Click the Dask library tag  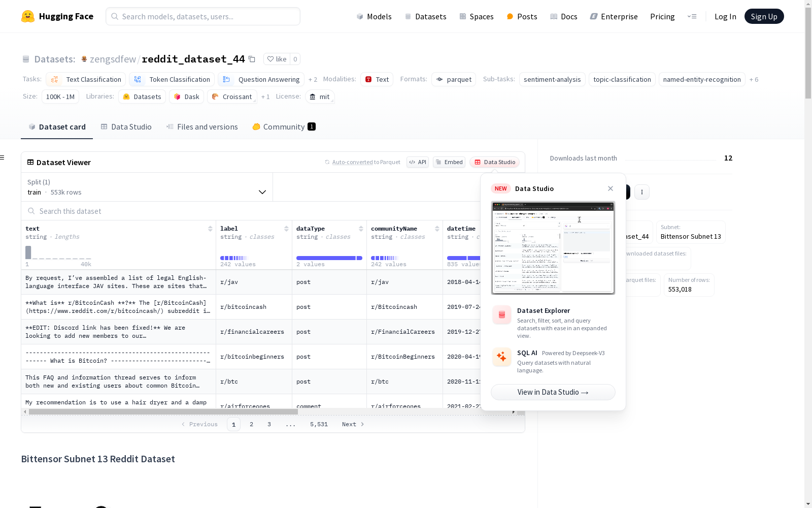coord(186,97)
